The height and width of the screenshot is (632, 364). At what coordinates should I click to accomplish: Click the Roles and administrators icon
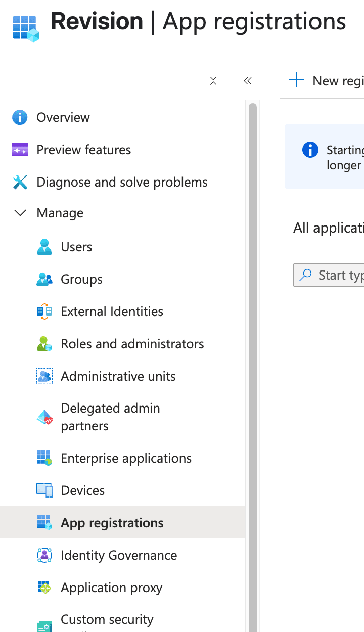[44, 344]
